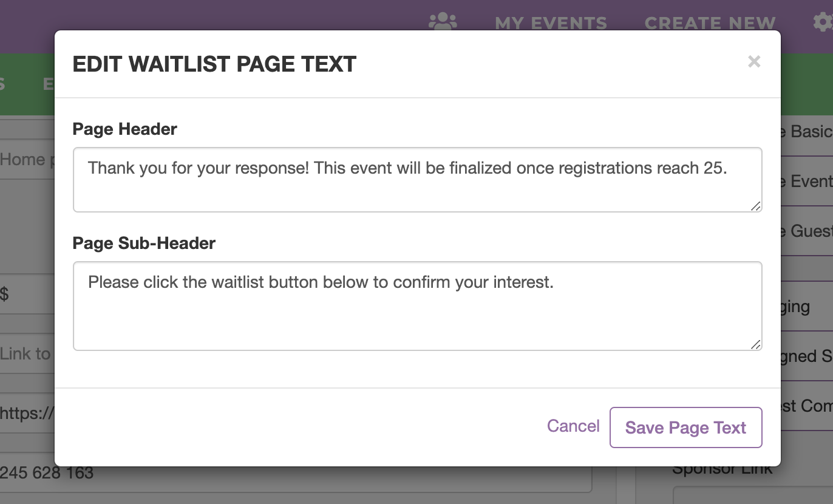Click the input box under Sponsor Link

click(753, 495)
